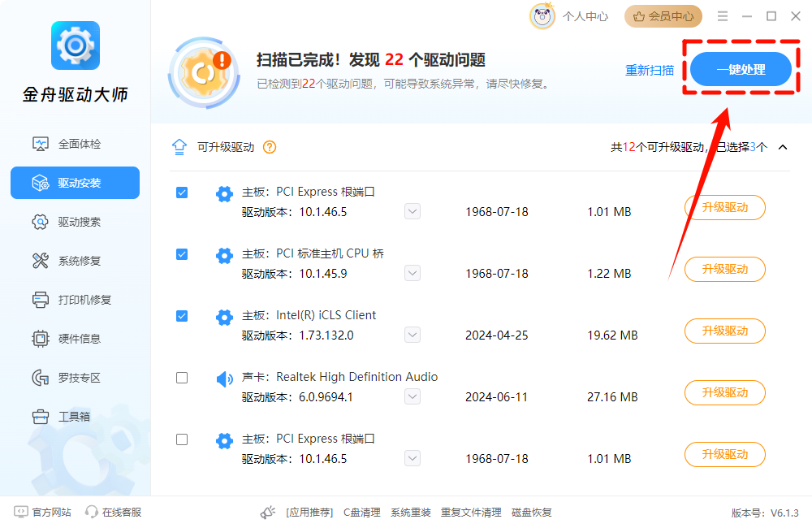Click 重新扫描 to rescan drivers
The image size is (812, 528).
[x=650, y=70]
